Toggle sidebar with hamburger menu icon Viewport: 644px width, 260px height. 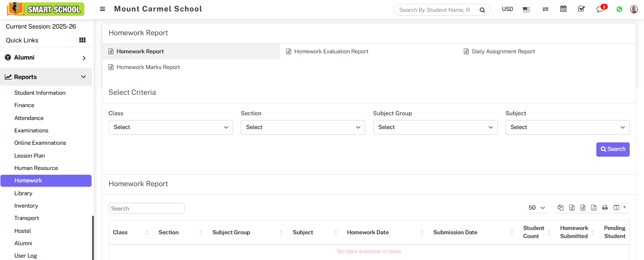(102, 9)
